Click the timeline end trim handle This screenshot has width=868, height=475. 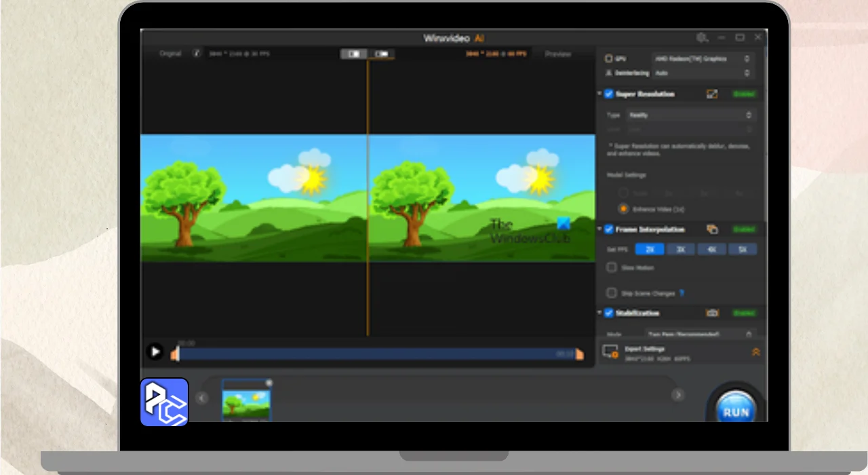579,354
